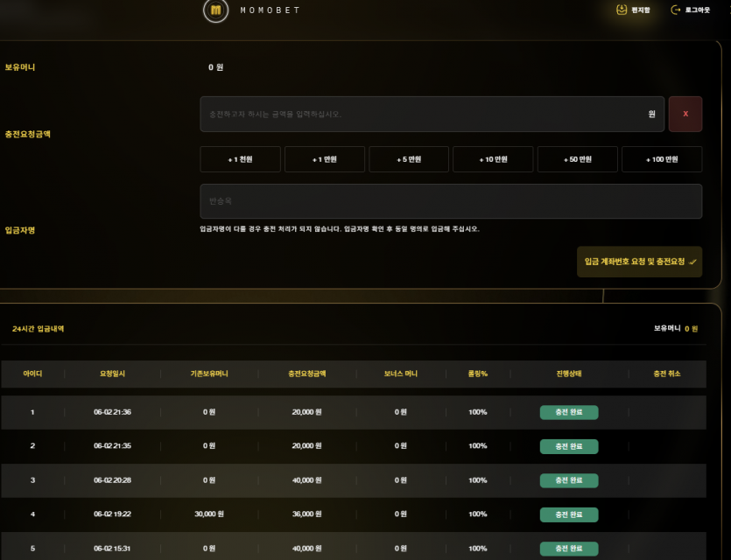The width and height of the screenshot is (731, 560).
Task: Select the 06-02 15:31 timestamp cell
Action: pos(112,549)
